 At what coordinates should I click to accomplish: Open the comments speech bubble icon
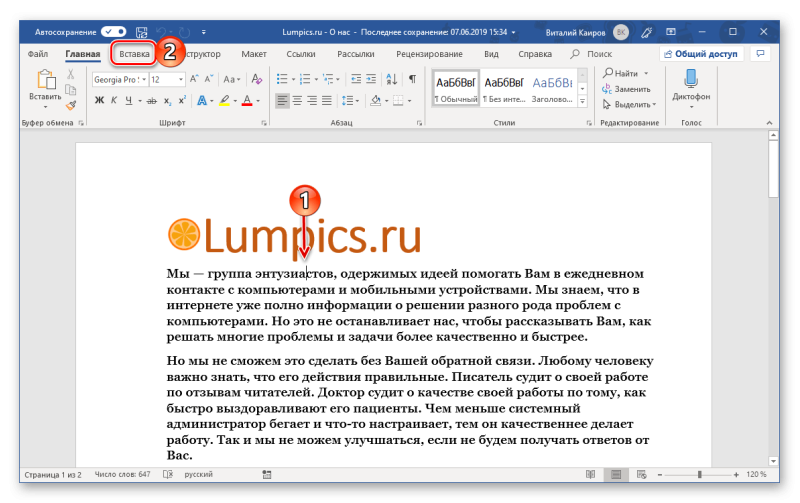tap(760, 54)
